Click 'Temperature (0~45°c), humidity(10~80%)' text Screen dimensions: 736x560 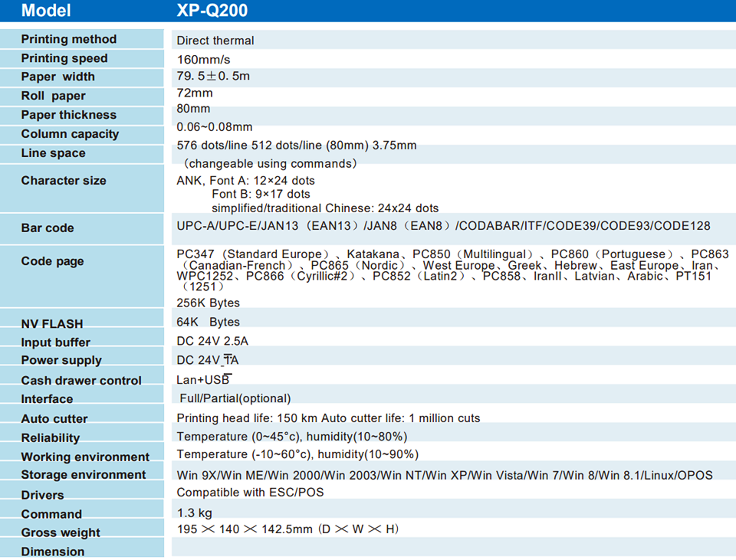[291, 437]
